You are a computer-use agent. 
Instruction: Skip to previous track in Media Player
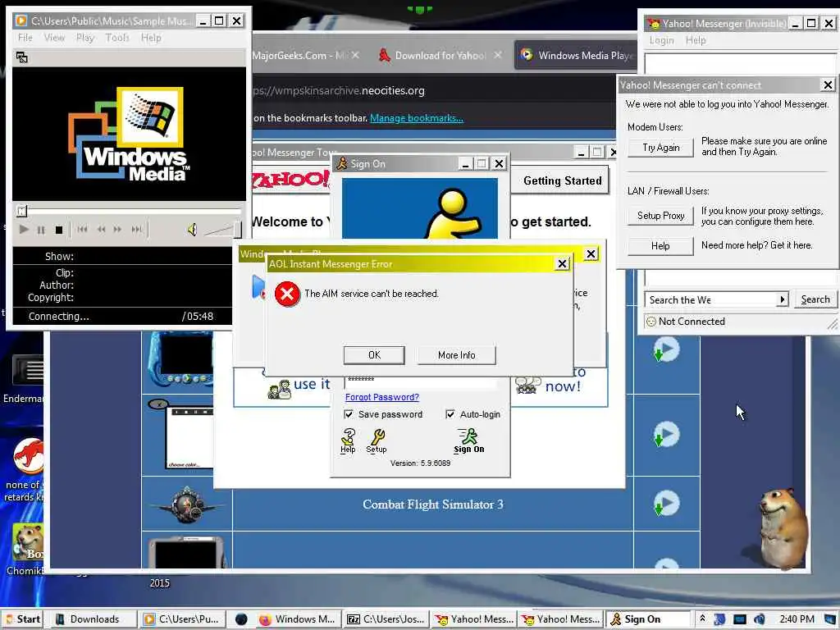[x=83, y=230]
